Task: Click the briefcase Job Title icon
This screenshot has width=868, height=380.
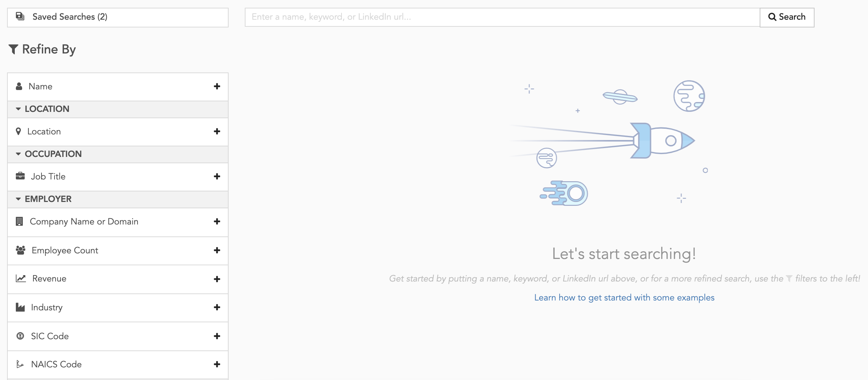Action: coord(20,176)
